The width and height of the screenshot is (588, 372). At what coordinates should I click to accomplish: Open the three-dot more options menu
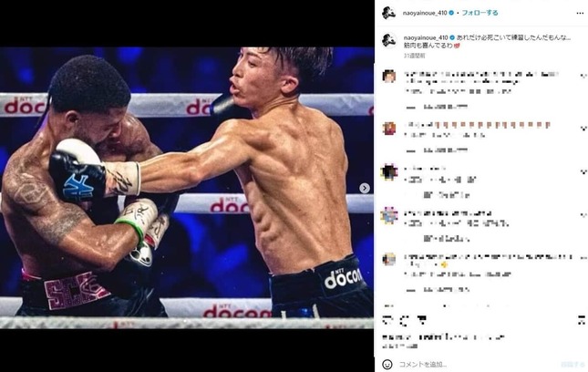click(580, 13)
